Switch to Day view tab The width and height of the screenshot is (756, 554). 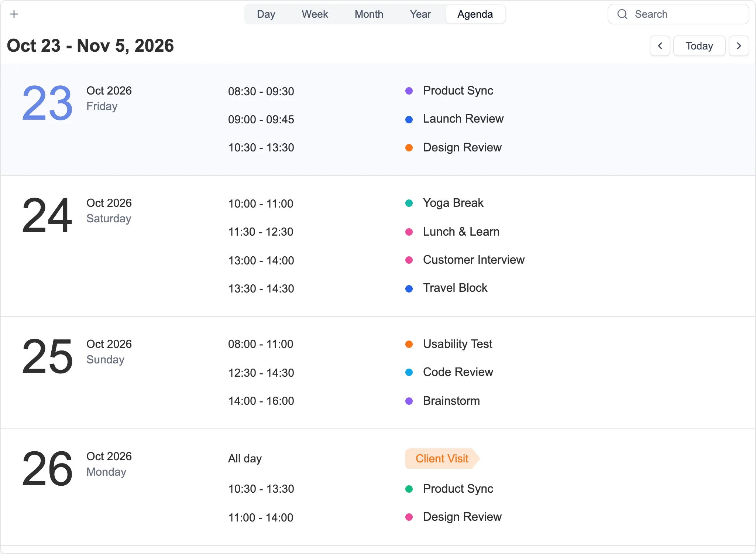pyautogui.click(x=266, y=14)
